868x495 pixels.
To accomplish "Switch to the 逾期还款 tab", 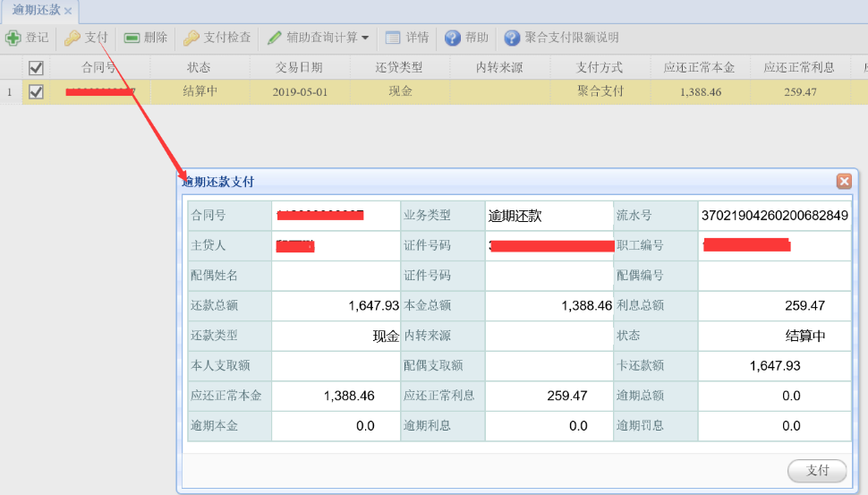I will [36, 10].
